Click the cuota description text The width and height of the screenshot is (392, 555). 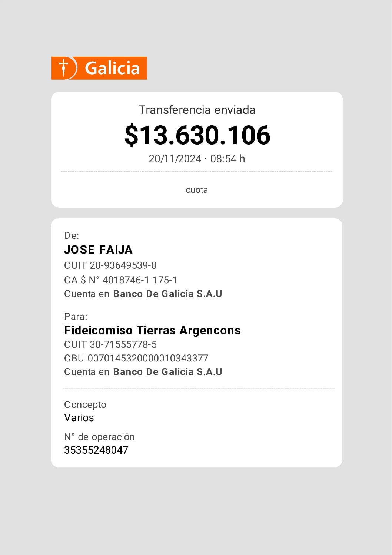[197, 190]
